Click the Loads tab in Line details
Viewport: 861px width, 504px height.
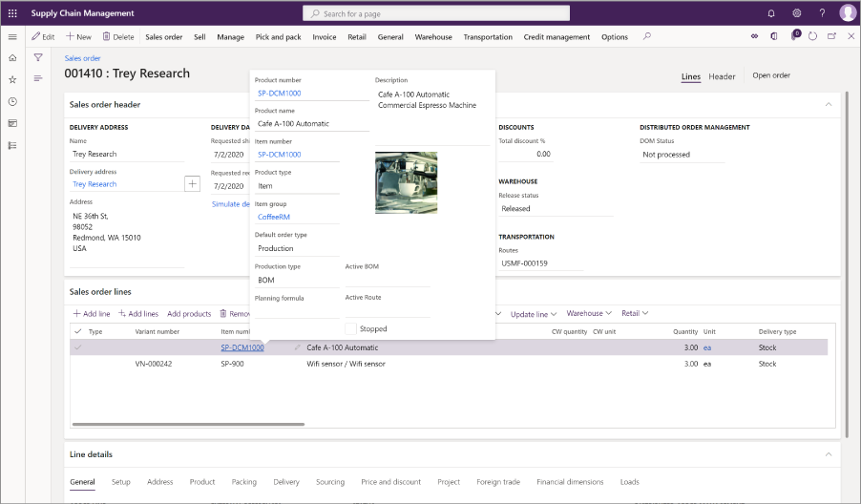coord(629,481)
